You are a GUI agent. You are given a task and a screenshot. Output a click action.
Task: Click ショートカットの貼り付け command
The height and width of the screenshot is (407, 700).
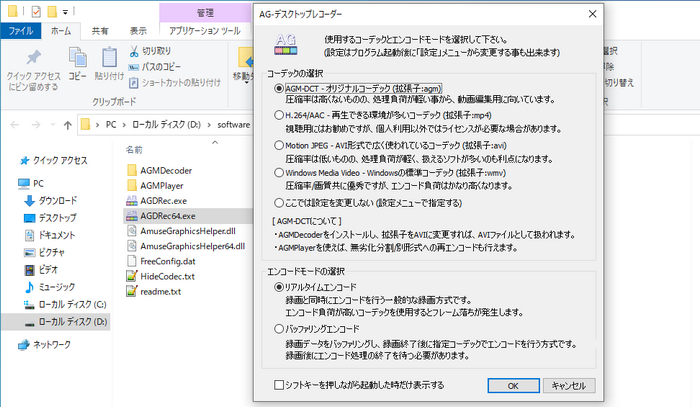click(175, 83)
